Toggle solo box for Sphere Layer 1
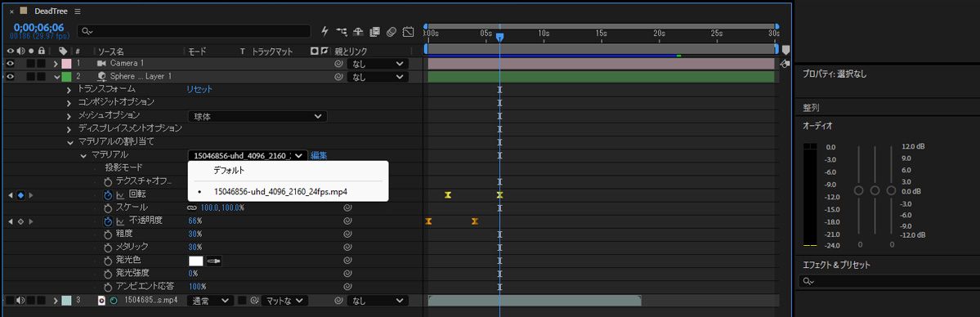This screenshot has width=980, height=317. pos(31,77)
